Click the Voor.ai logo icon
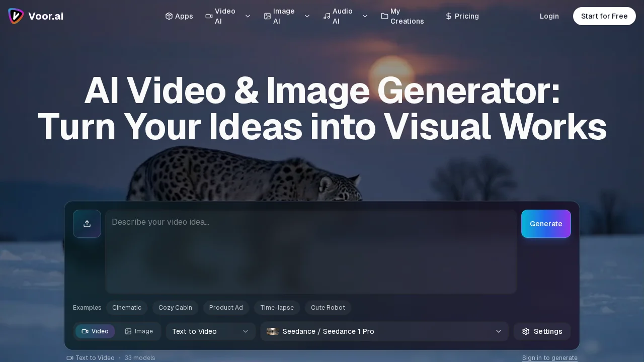 pos(16,16)
